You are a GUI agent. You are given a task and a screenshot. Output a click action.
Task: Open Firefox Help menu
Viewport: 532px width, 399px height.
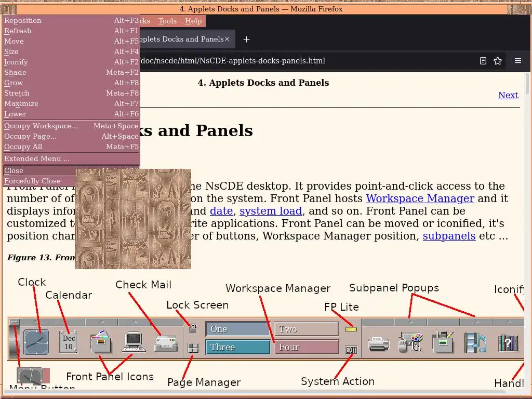tap(193, 21)
